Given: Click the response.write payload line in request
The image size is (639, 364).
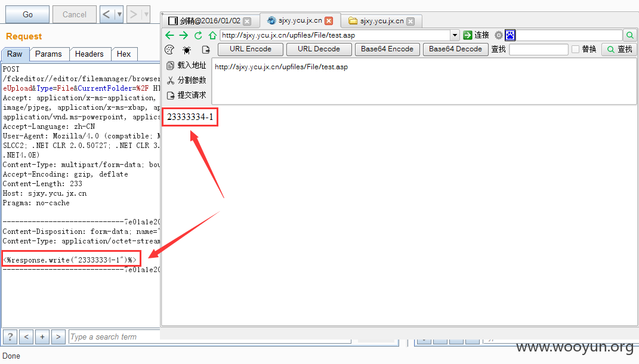Looking at the screenshot, I should coord(70,260).
